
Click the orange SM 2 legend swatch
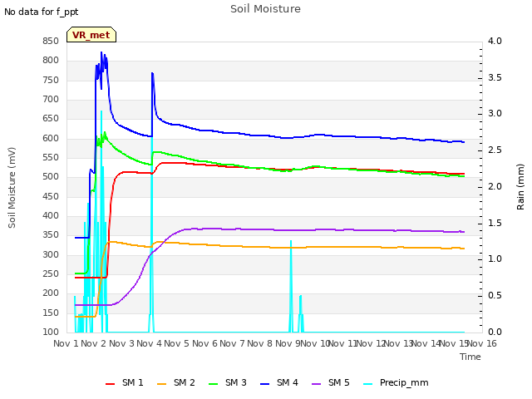click(162, 384)
